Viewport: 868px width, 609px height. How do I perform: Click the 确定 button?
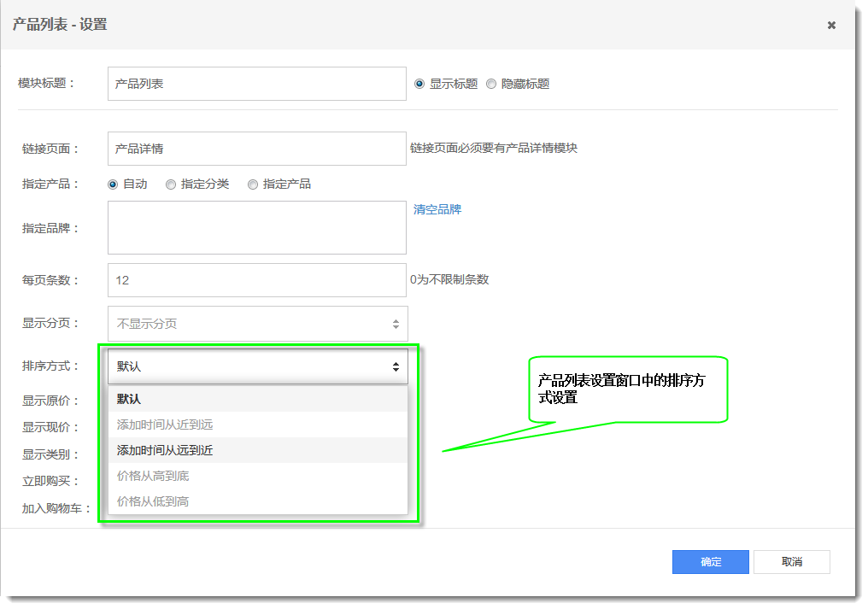coord(710,562)
